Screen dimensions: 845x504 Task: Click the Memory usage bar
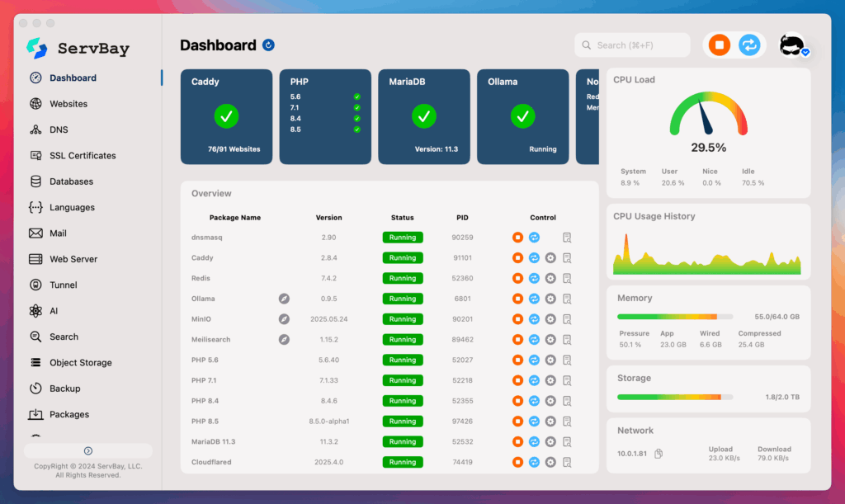tap(674, 317)
